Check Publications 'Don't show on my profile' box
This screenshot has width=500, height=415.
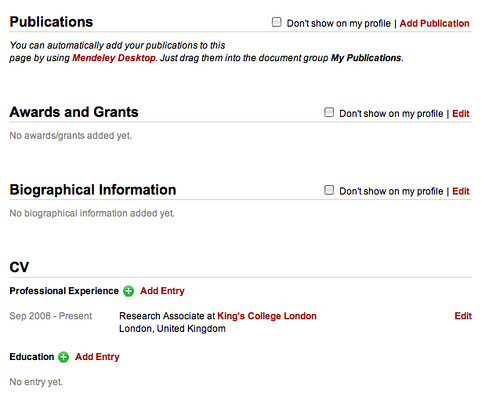click(x=277, y=22)
